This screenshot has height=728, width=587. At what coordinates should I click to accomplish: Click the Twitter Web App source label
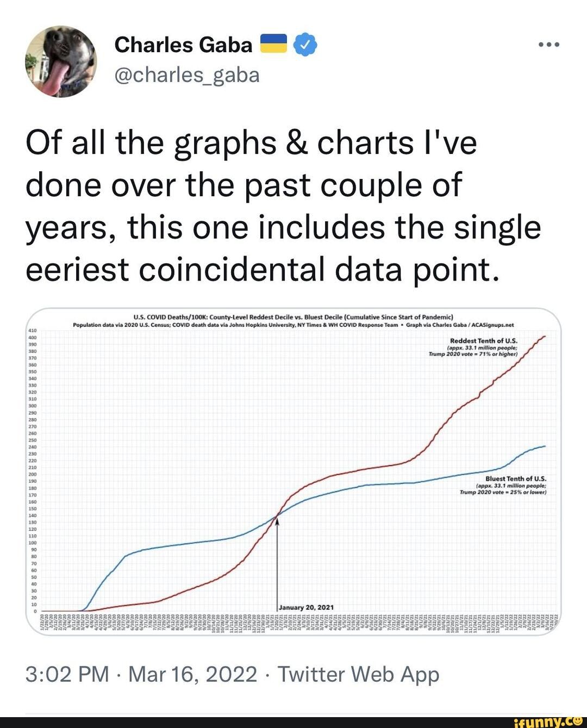tap(360, 674)
